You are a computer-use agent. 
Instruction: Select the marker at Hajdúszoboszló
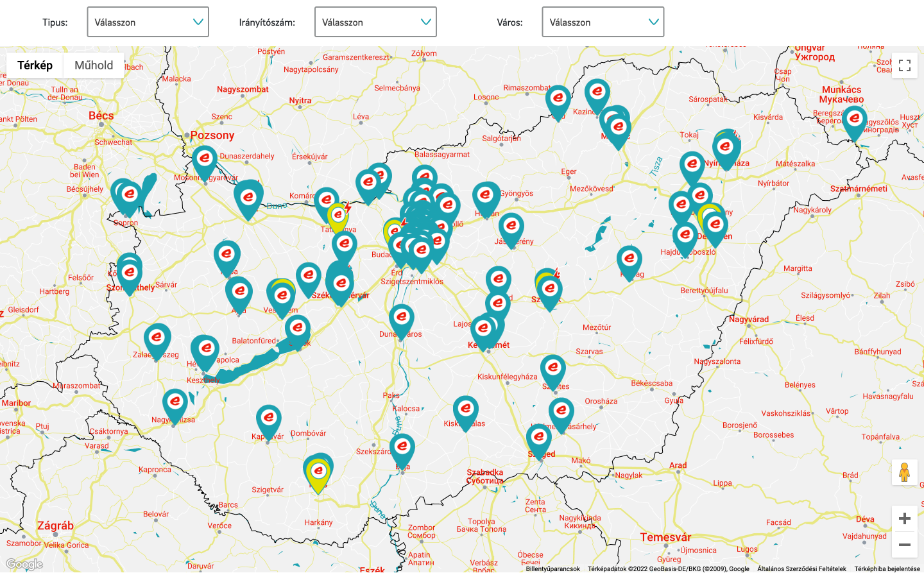(x=685, y=240)
